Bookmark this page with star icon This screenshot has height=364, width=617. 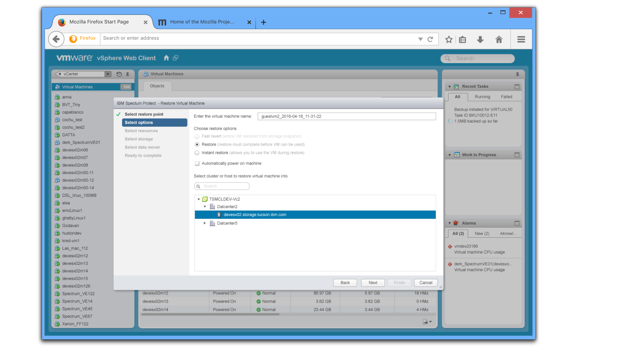[449, 39]
